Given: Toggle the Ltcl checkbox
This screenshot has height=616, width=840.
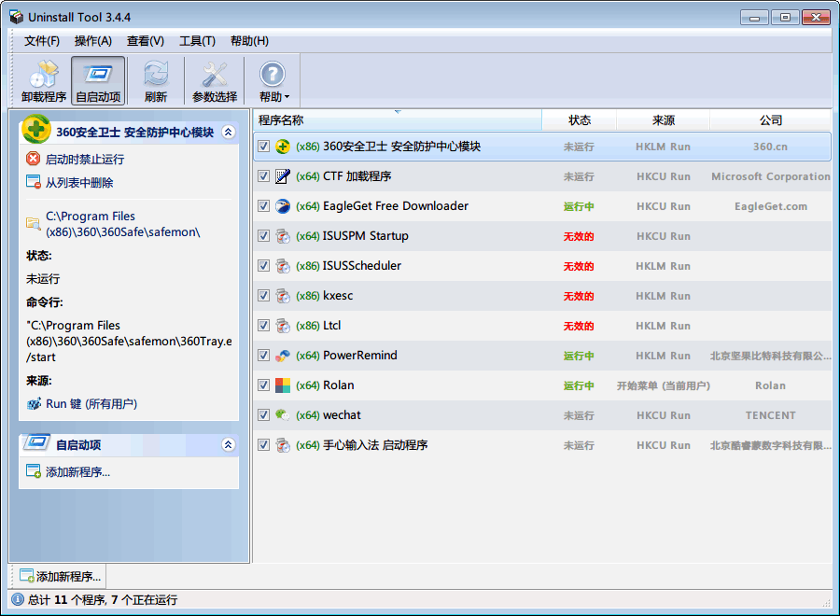Looking at the screenshot, I should point(263,326).
